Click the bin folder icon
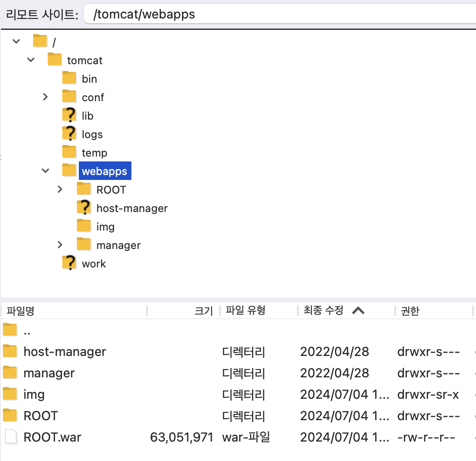 69,78
